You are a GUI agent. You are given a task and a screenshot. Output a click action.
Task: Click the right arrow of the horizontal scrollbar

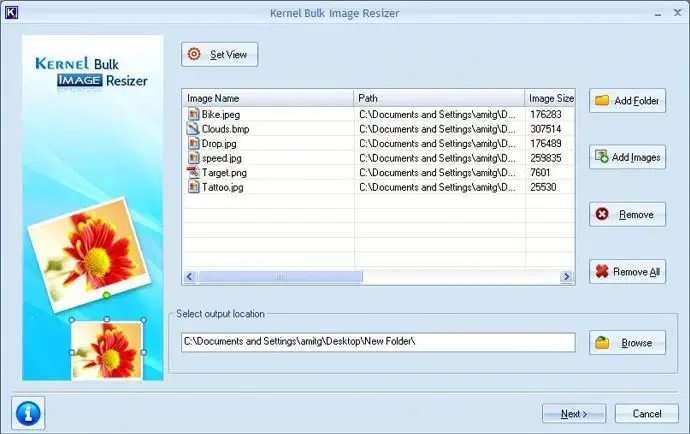[x=566, y=276]
